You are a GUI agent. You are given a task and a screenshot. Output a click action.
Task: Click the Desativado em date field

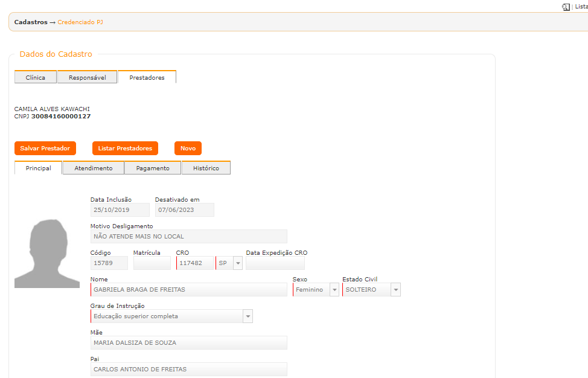tap(185, 210)
